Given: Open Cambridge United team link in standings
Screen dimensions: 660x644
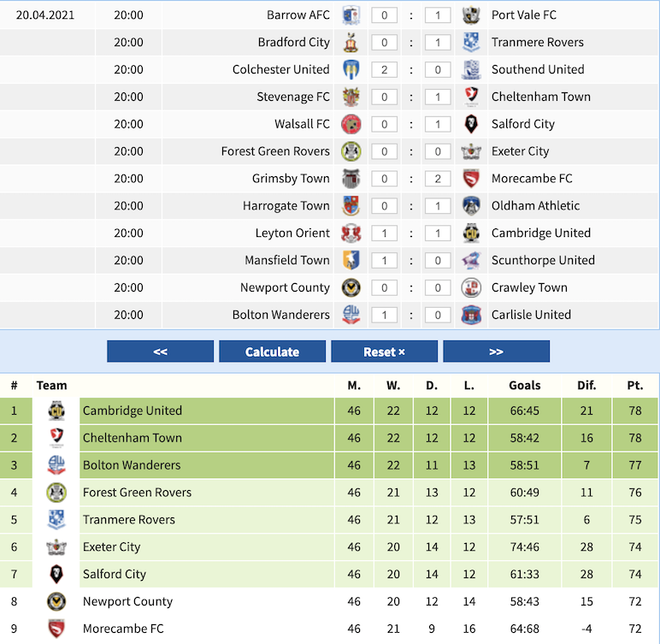Looking at the screenshot, I should click(x=133, y=411).
